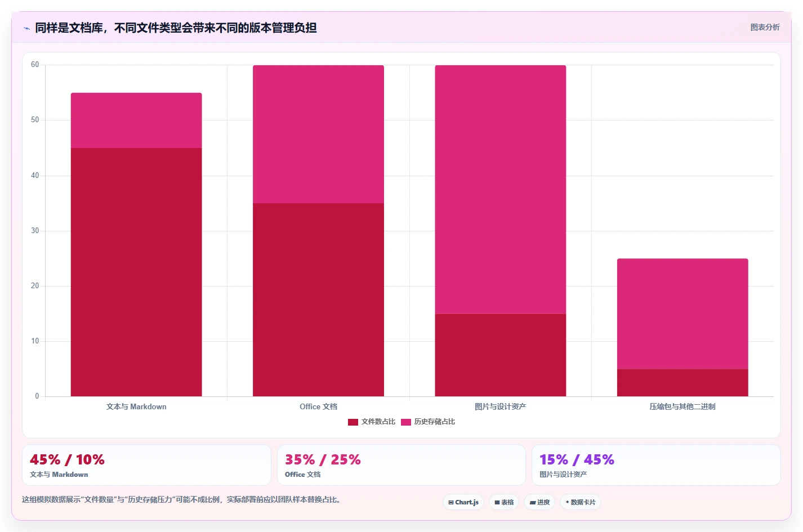
Task: Click the 文本与 Markdown axis label
Action: click(x=136, y=406)
